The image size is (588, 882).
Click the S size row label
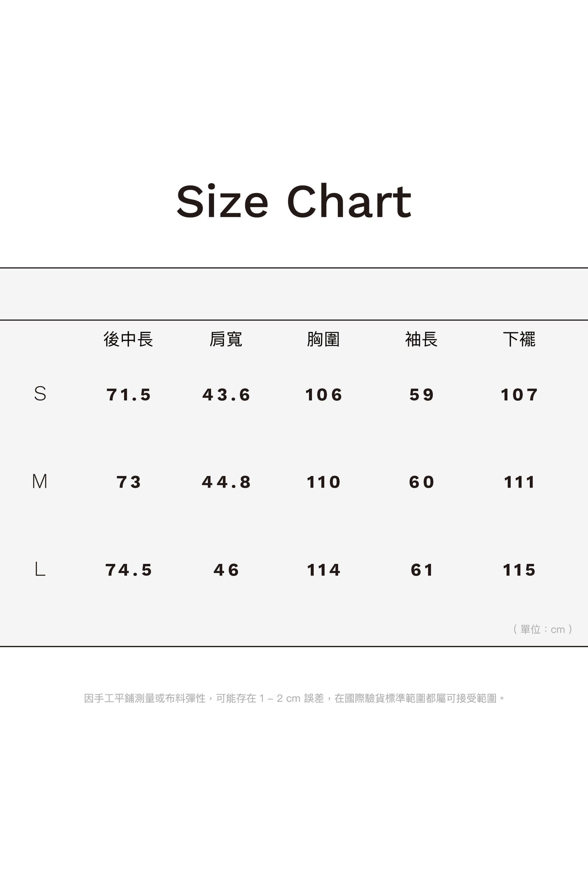click(x=40, y=394)
